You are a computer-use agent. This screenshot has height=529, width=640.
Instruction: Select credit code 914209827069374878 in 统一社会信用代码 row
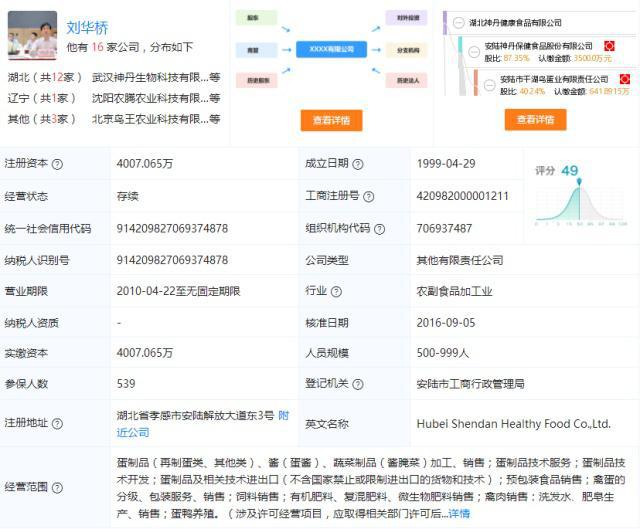(x=172, y=228)
